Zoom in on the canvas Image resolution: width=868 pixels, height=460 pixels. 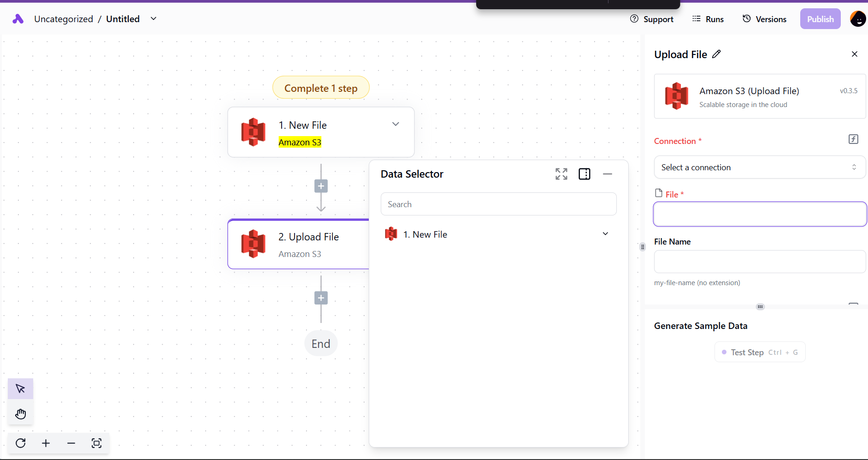coord(46,443)
